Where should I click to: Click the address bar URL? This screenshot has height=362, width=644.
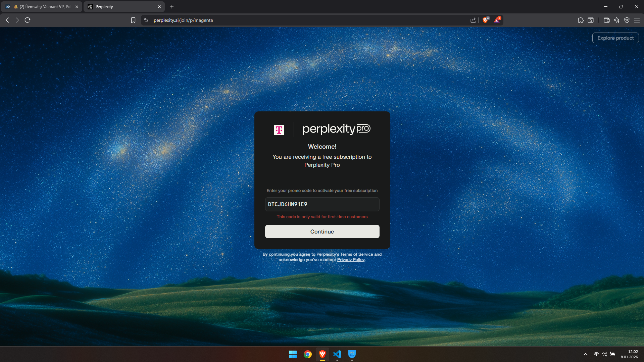[183, 20]
